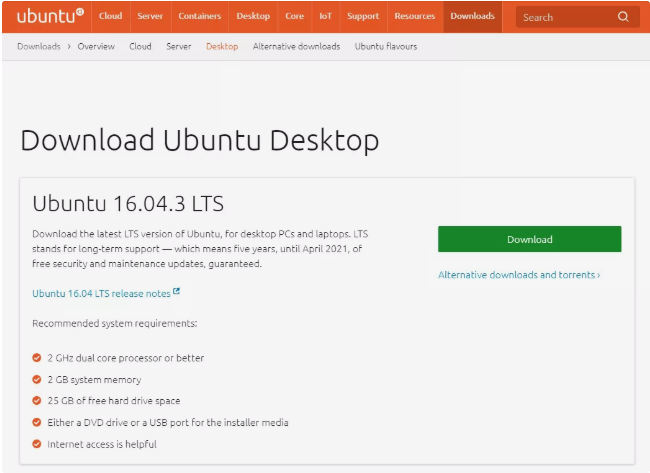
Task: Click checkmark icon beside 2 GHz processor
Action: [x=37, y=358]
